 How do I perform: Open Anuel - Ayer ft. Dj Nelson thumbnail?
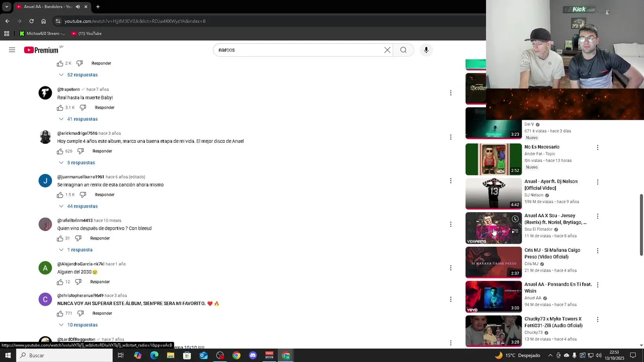(494, 194)
